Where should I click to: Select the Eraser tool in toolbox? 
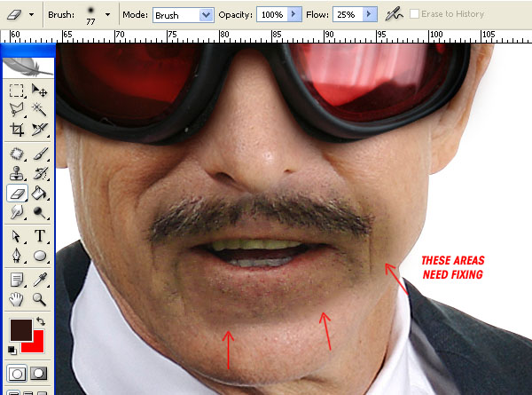click(x=17, y=194)
